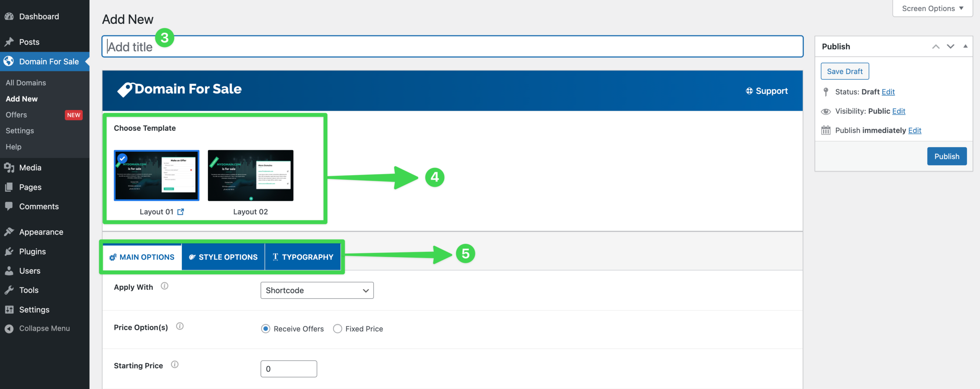
Task: Click the Status key icon in Publish box
Action: point(826,92)
